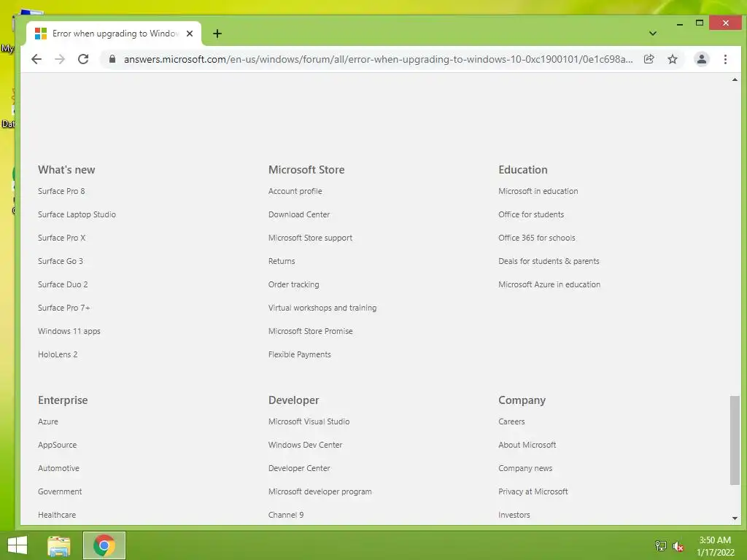Open Privacy at Microsoft link
Image resolution: width=747 pixels, height=560 pixels.
pyautogui.click(x=533, y=491)
